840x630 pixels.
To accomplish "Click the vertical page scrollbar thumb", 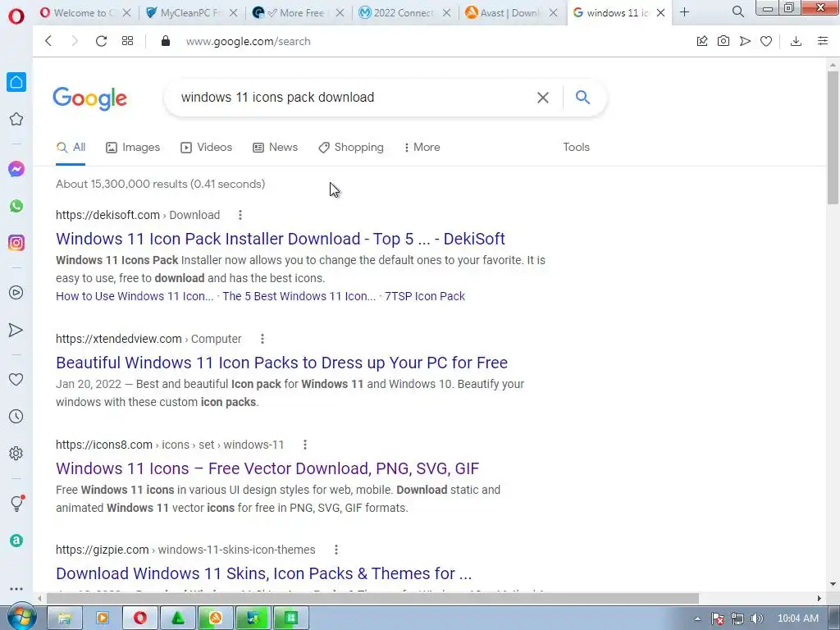I will (x=833, y=137).
